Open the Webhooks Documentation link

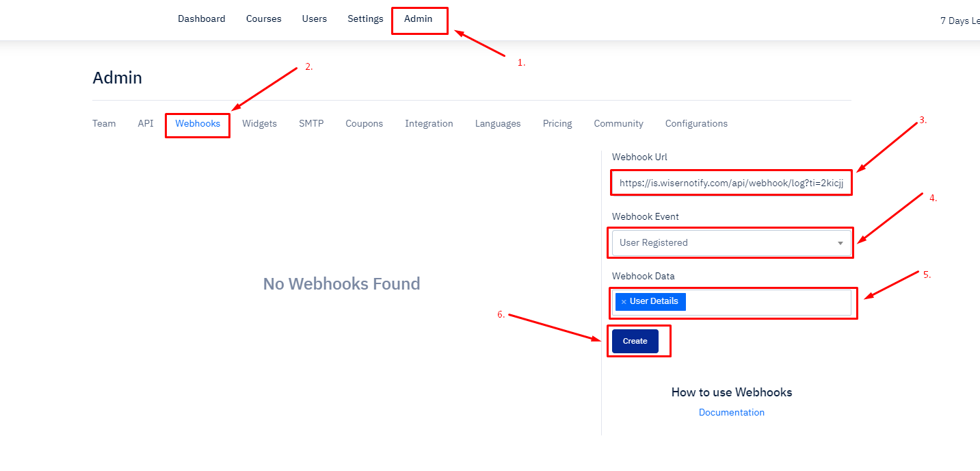point(732,413)
